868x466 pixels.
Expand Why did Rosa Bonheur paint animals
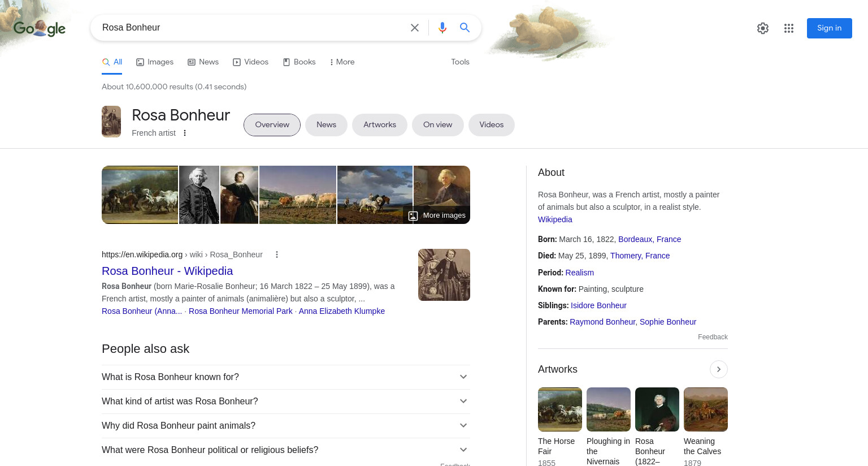(286, 426)
